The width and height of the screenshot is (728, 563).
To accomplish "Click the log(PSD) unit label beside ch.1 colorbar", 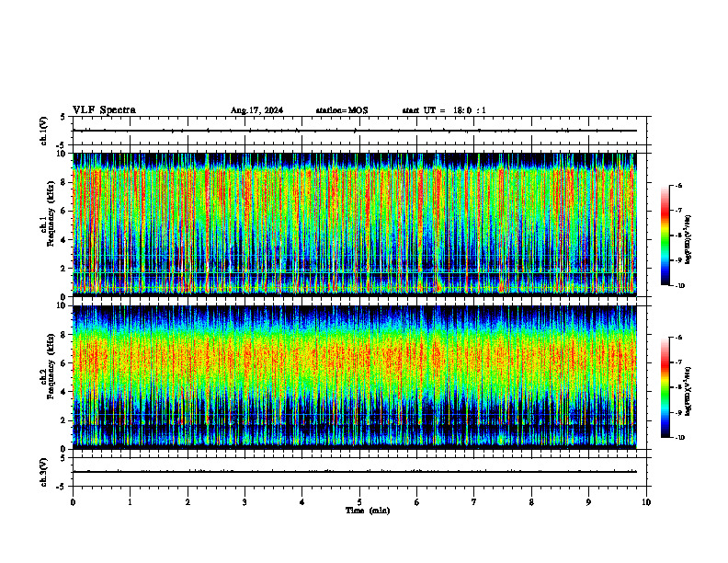I will tap(688, 240).
